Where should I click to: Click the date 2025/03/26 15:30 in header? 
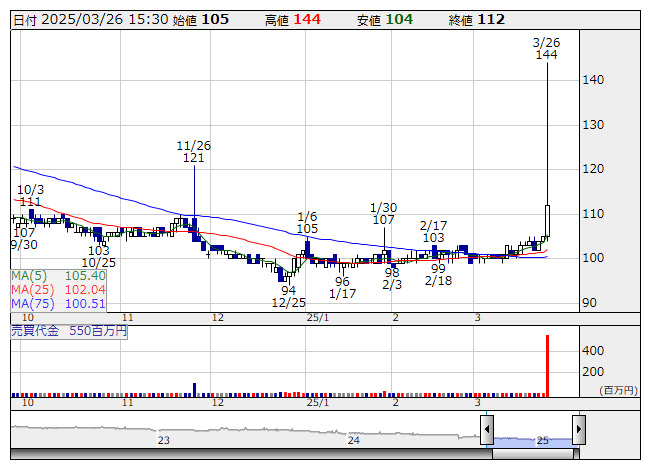tap(105, 20)
